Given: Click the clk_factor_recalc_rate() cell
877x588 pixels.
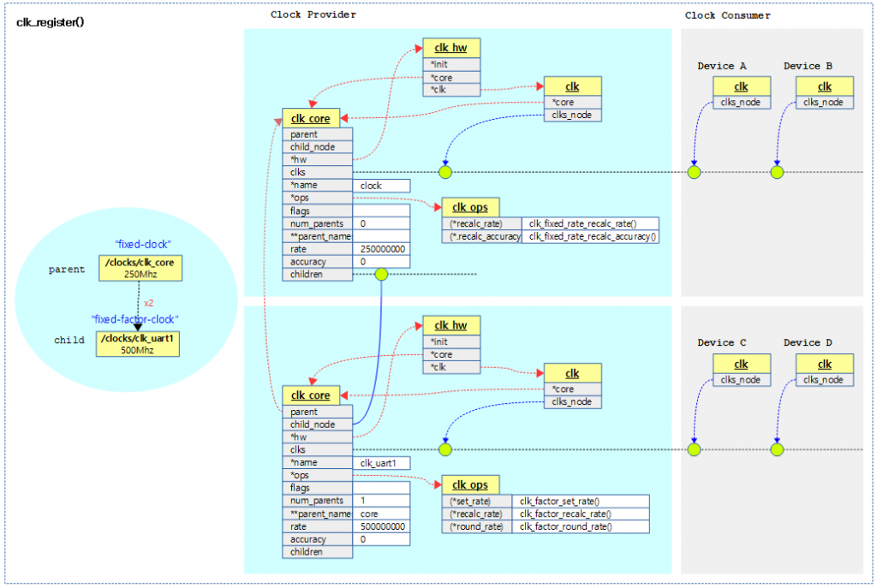Looking at the screenshot, I should pos(581,514).
